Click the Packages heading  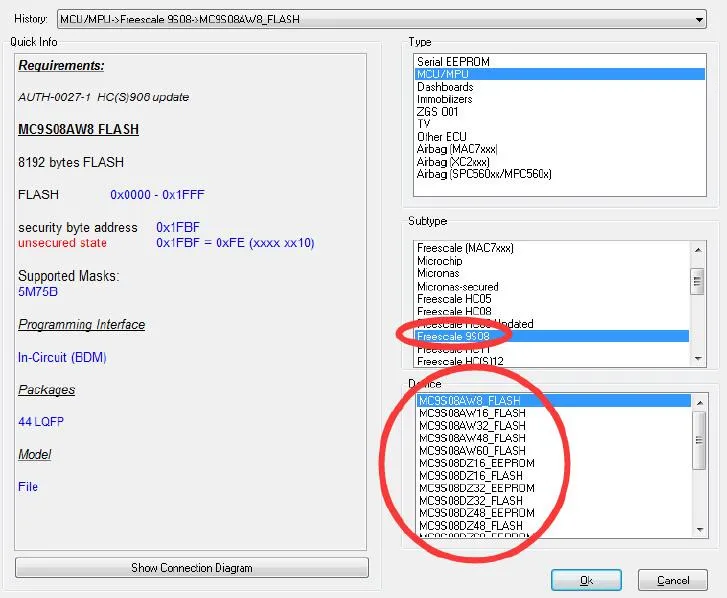pos(46,390)
